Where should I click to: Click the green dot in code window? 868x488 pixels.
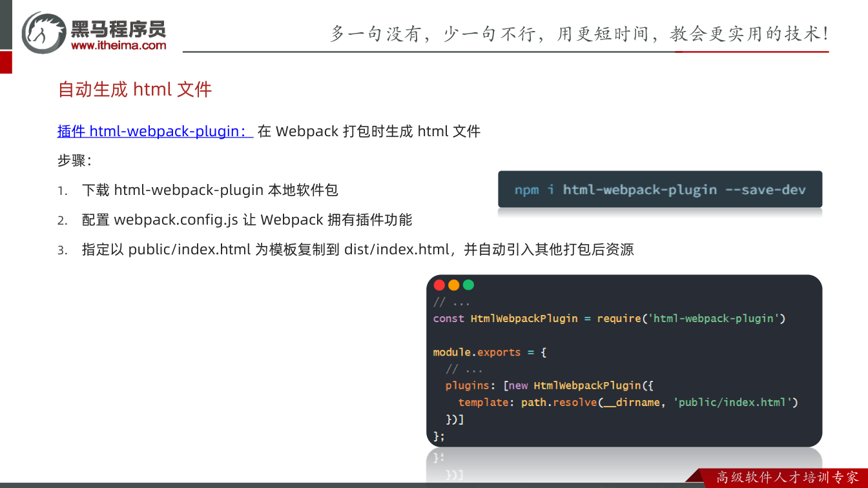click(468, 285)
